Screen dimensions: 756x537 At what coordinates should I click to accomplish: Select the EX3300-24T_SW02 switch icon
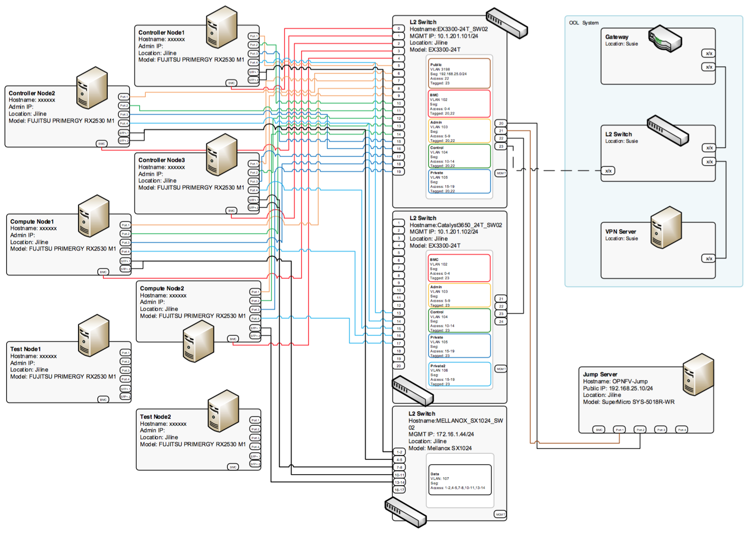point(507,23)
